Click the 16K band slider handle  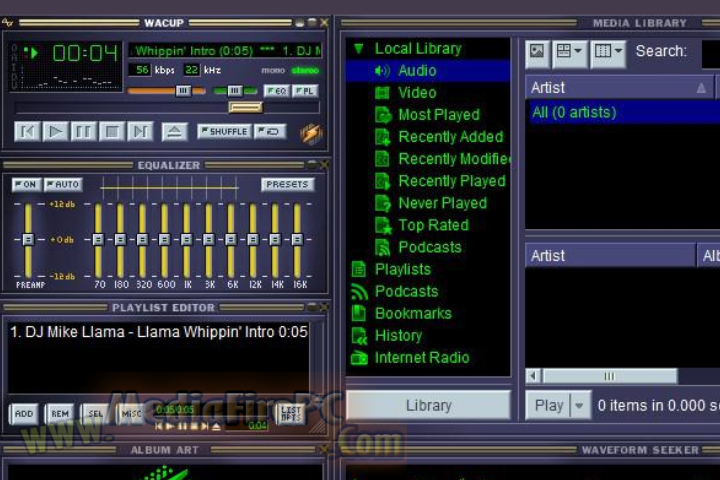click(x=297, y=239)
